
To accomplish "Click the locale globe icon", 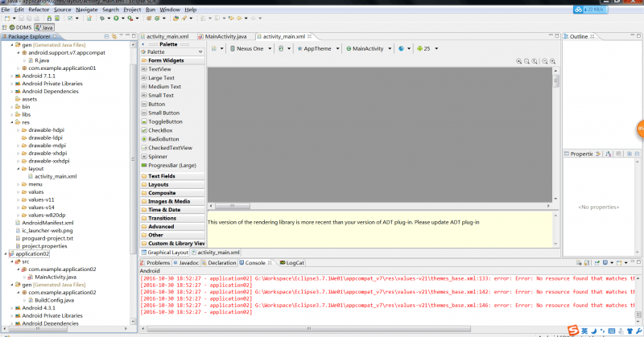I will click(x=400, y=49).
